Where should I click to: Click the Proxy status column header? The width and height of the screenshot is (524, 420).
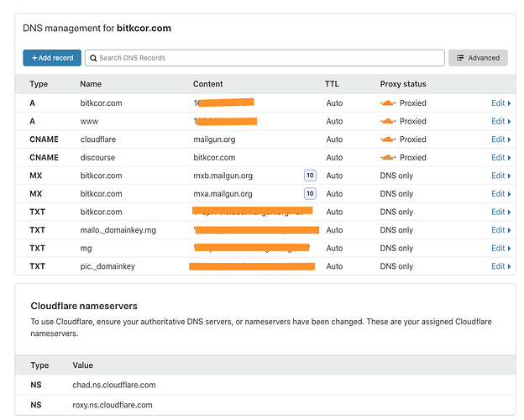[x=403, y=84]
